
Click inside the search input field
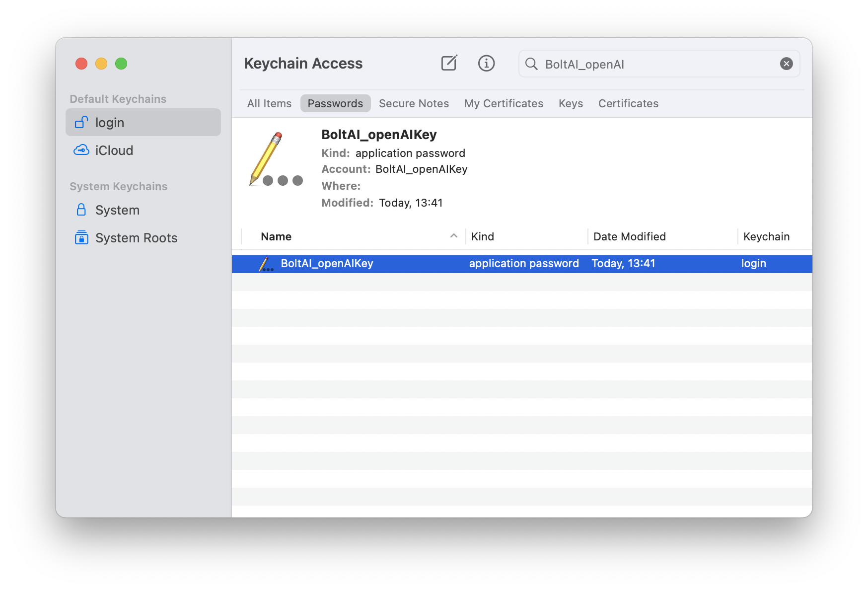[x=621, y=64]
